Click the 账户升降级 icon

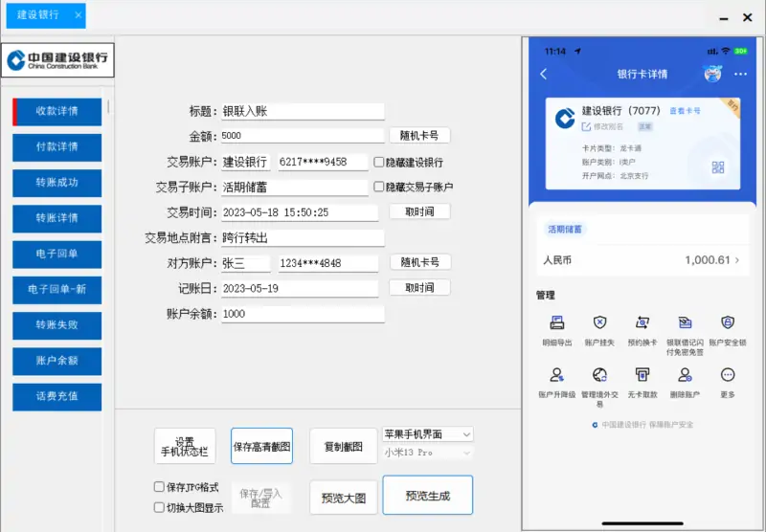tap(557, 375)
